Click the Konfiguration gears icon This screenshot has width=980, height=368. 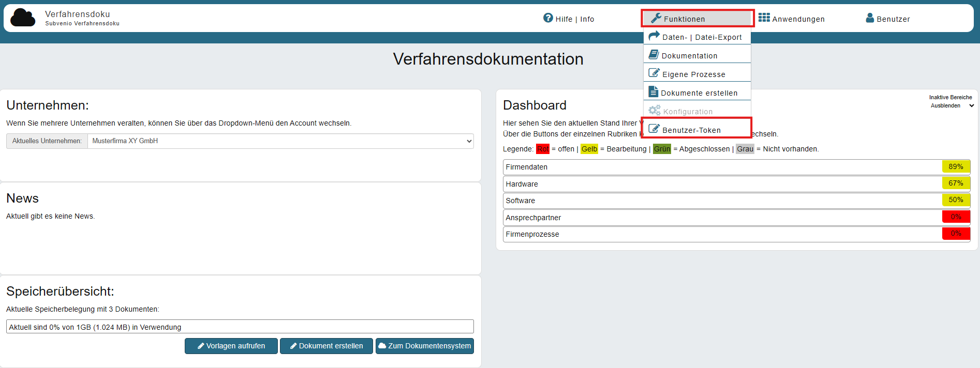point(655,111)
